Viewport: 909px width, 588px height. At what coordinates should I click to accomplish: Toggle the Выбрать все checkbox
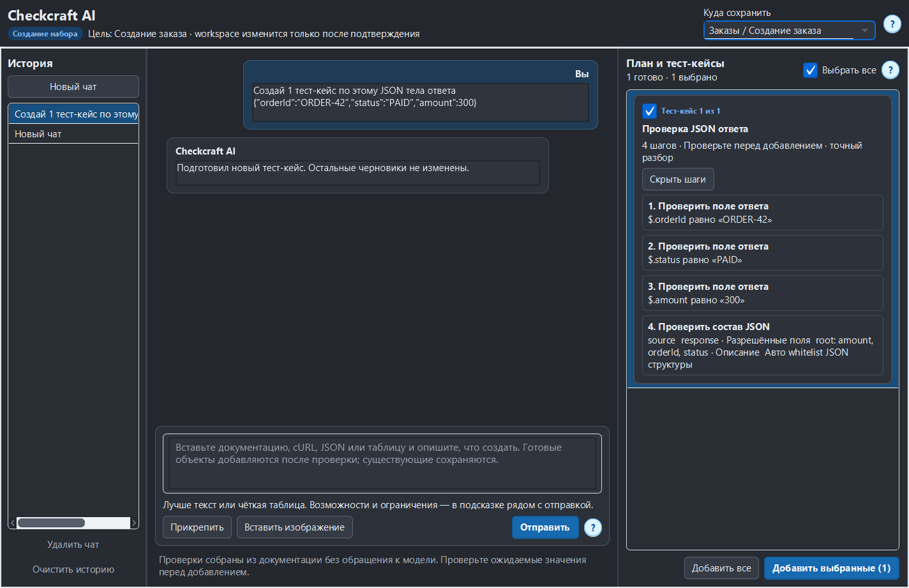pos(810,70)
